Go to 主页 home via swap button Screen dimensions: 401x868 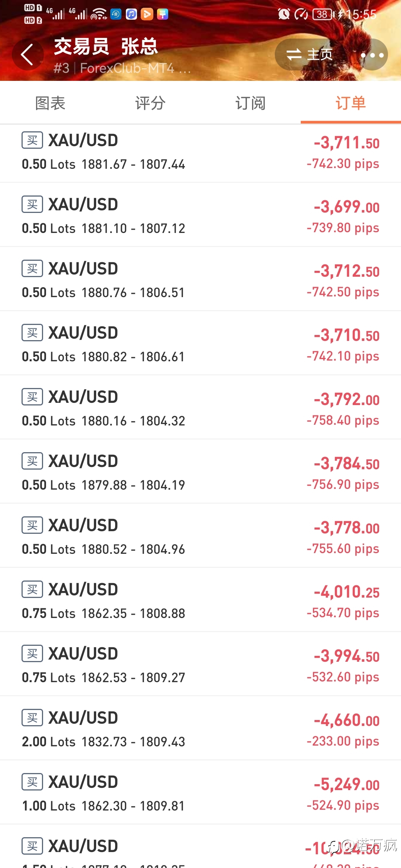(x=309, y=55)
